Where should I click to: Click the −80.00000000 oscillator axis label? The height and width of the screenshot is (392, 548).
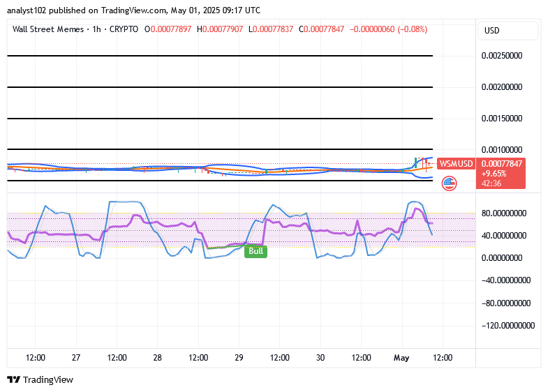pyautogui.click(x=505, y=303)
